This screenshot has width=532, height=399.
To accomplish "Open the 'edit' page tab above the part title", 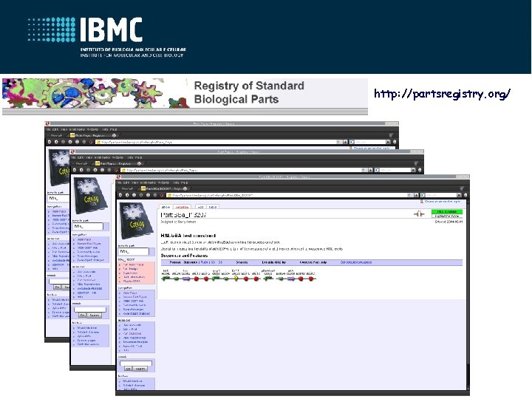I will pyautogui.click(x=200, y=207).
